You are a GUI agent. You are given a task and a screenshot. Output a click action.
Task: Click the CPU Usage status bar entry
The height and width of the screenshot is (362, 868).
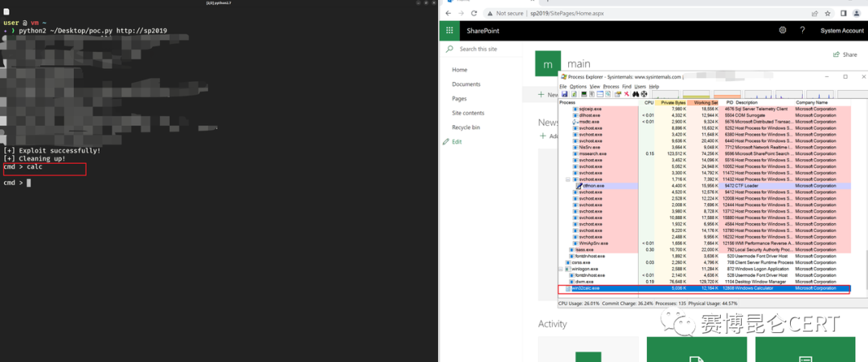[577, 303]
